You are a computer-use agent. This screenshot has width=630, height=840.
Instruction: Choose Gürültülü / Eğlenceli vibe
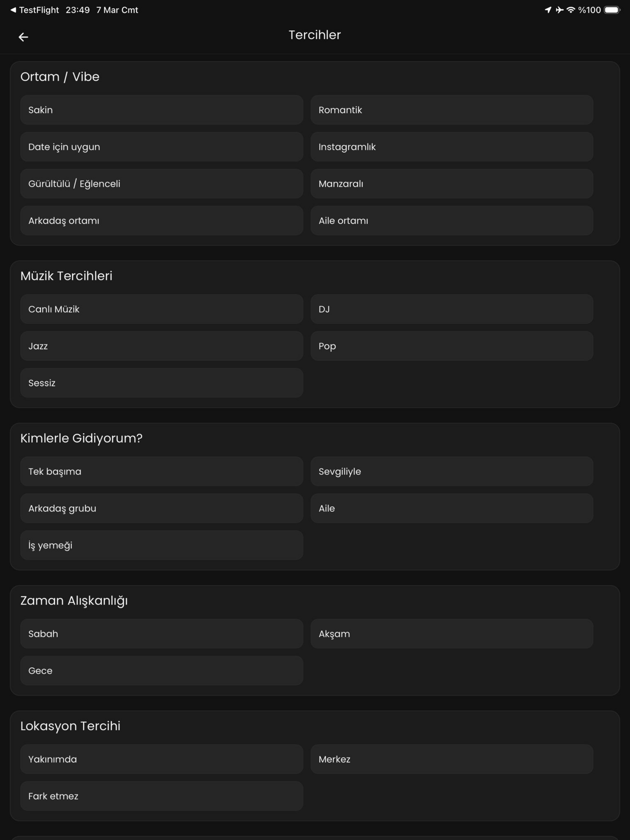pyautogui.click(x=161, y=184)
